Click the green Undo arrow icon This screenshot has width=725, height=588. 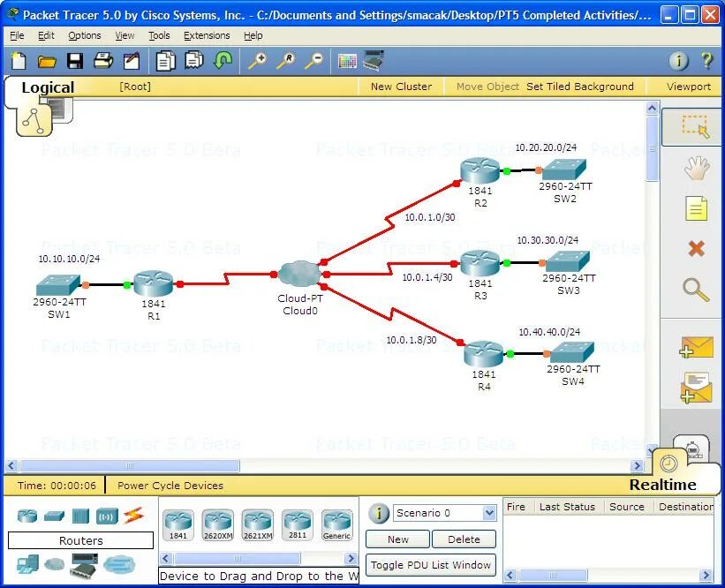pos(223,60)
